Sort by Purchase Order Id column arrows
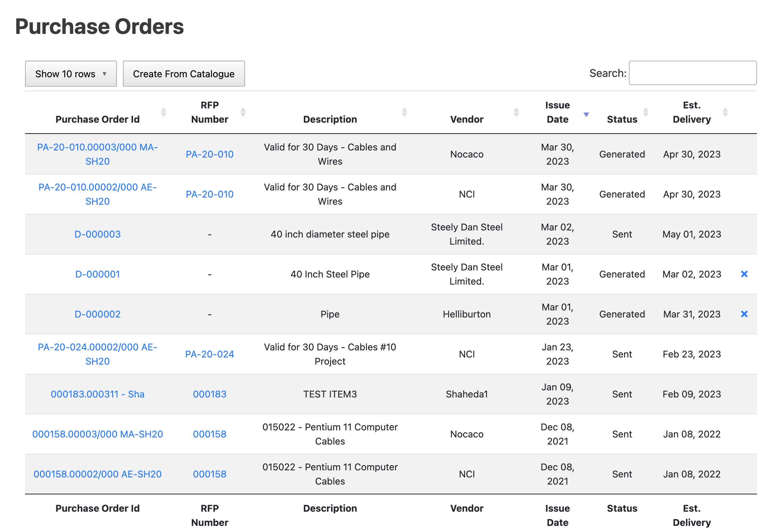The height and width of the screenshot is (532, 782). [164, 112]
